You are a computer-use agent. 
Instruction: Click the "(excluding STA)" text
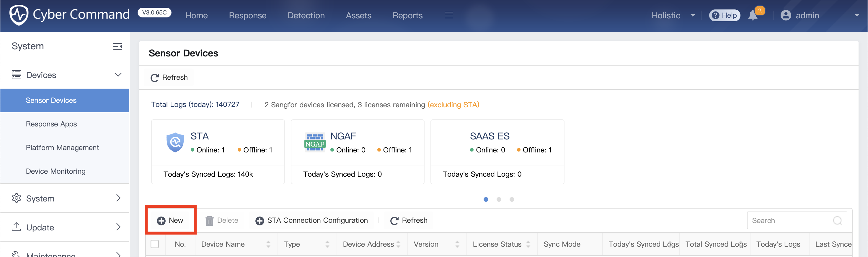coord(453,105)
